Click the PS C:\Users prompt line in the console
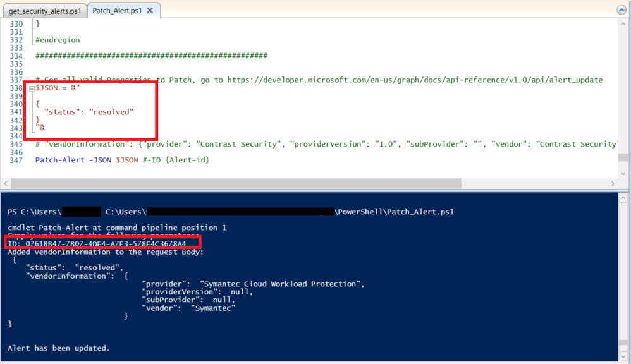 tap(231, 212)
